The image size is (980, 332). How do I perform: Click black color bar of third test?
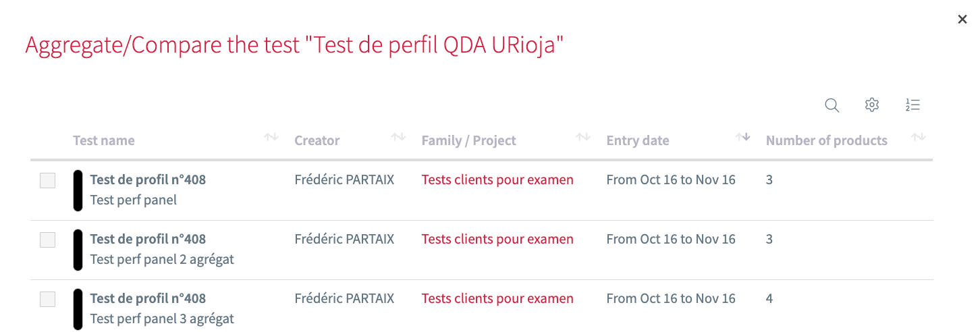pos(78,309)
